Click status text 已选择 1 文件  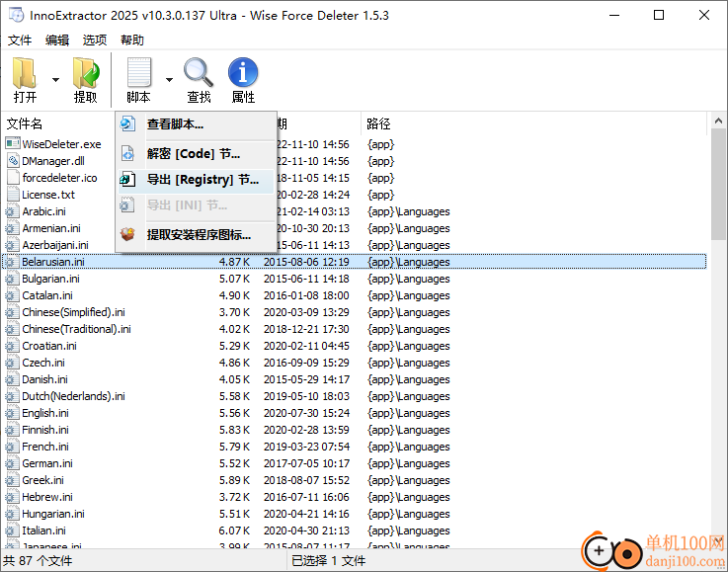(328, 561)
